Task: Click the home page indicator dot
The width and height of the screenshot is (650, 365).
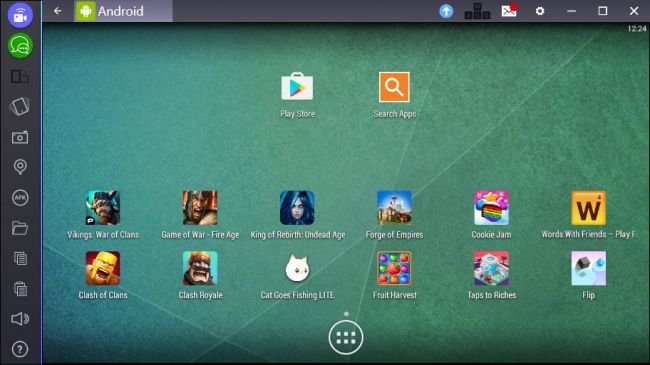Action: click(346, 314)
